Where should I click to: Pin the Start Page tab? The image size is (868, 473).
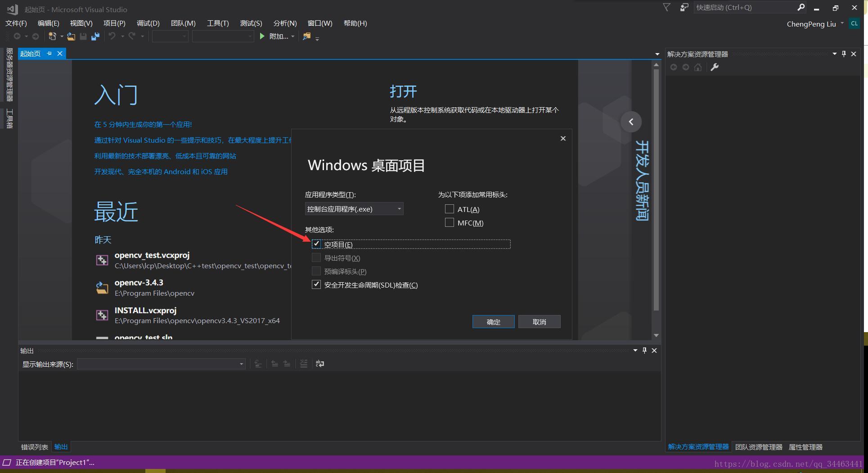tap(49, 54)
